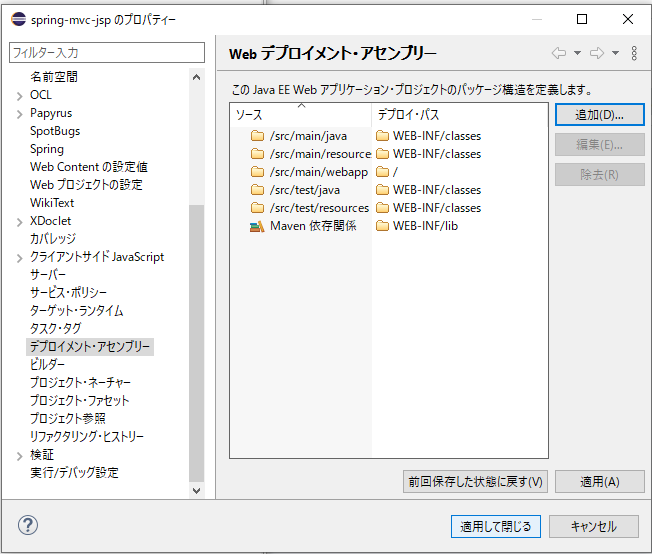Open プロジェクト・ファセット page
Image resolution: width=652 pixels, height=554 pixels.
pyautogui.click(x=79, y=401)
